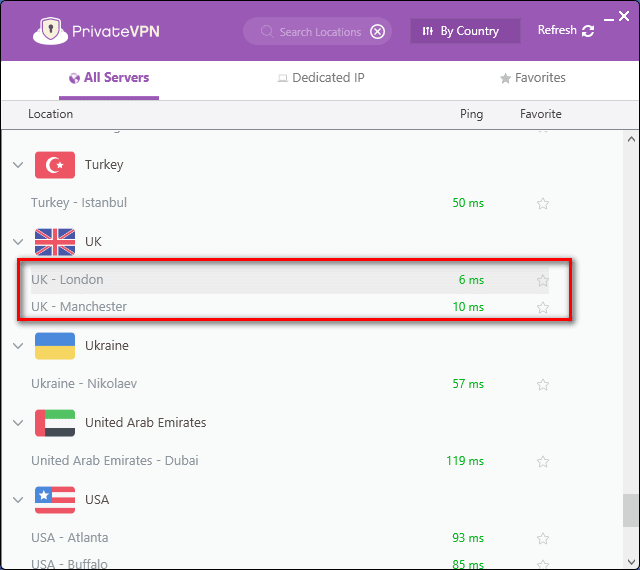Image resolution: width=640 pixels, height=570 pixels.
Task: Favorite the Turkey - Istanbul server
Action: click(x=542, y=203)
